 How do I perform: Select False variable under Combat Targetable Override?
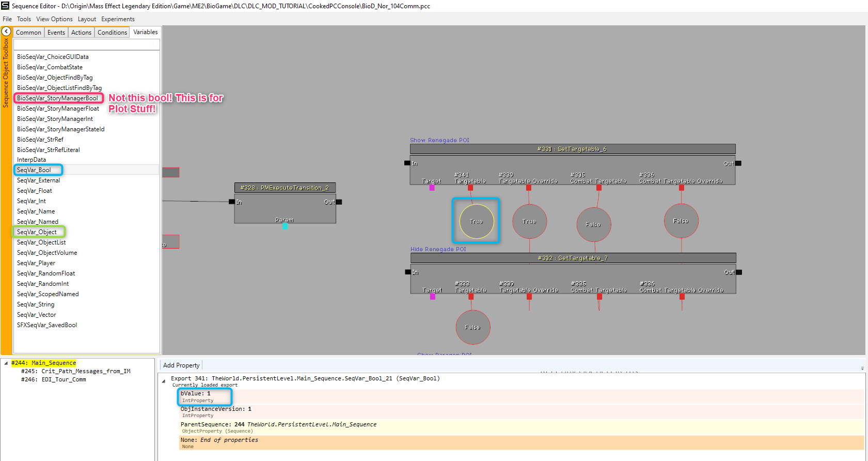[681, 221]
